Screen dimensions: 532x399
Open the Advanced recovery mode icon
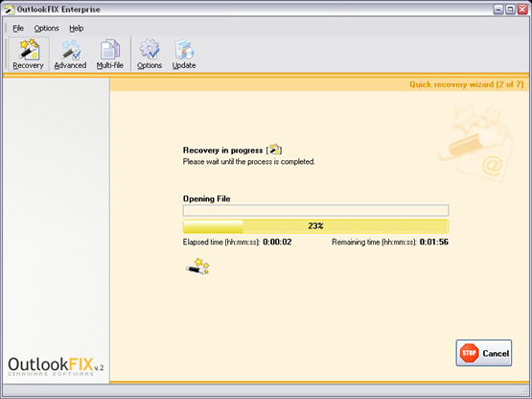pos(70,54)
